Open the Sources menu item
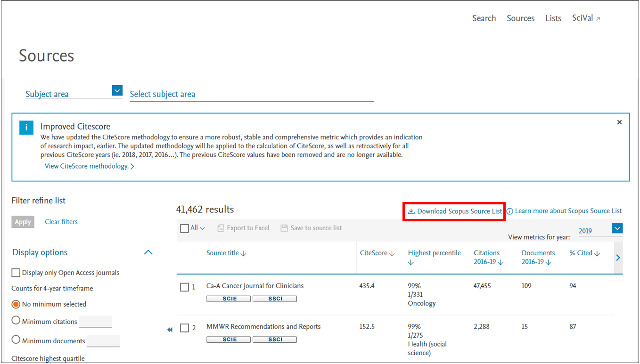 point(520,18)
